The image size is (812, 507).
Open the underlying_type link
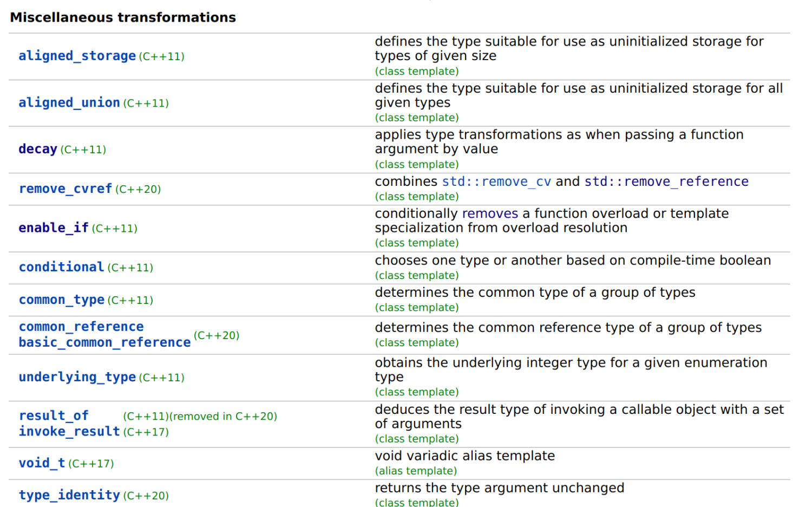tap(77, 377)
